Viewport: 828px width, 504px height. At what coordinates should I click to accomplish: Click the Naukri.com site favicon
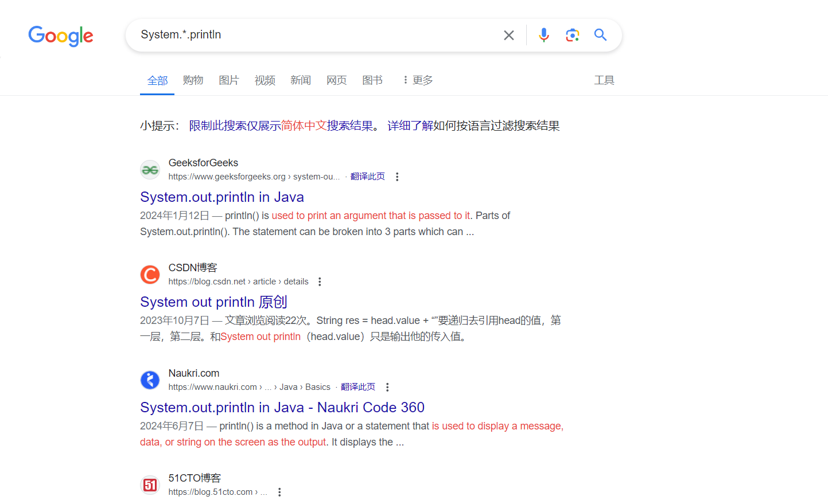[x=150, y=380]
